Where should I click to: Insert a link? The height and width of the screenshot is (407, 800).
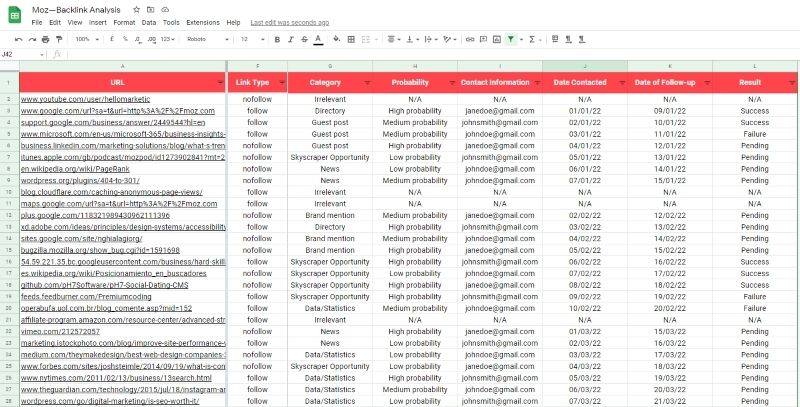tap(470, 39)
